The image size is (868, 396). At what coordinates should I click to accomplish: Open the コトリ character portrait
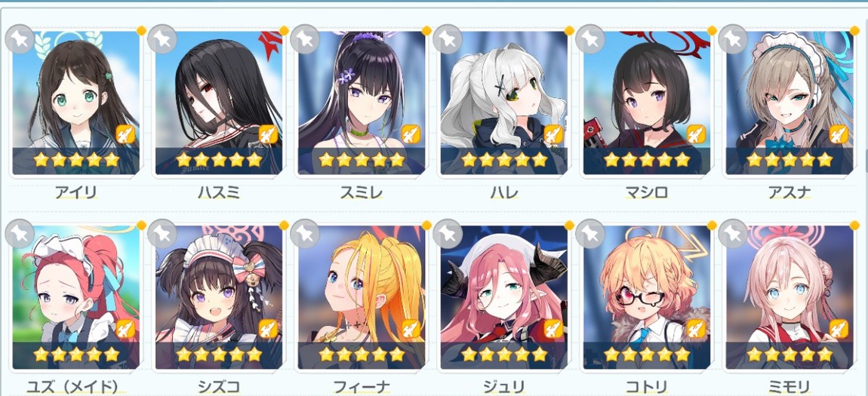click(x=647, y=297)
